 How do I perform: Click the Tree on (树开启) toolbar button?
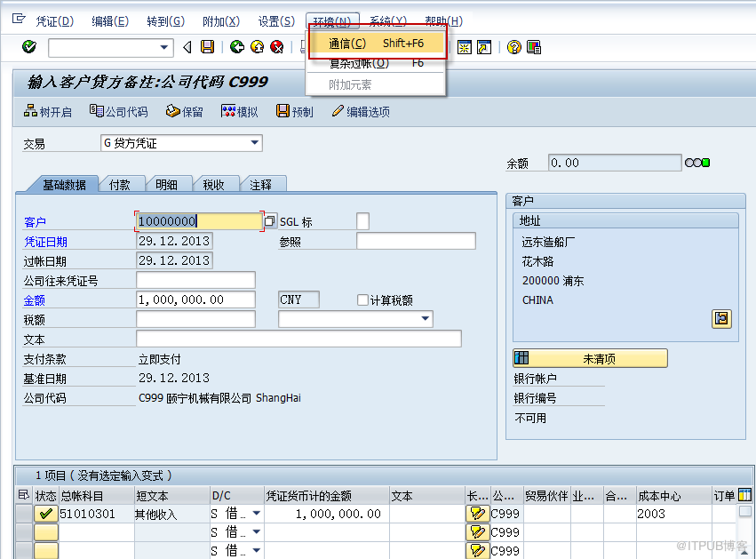48,112
